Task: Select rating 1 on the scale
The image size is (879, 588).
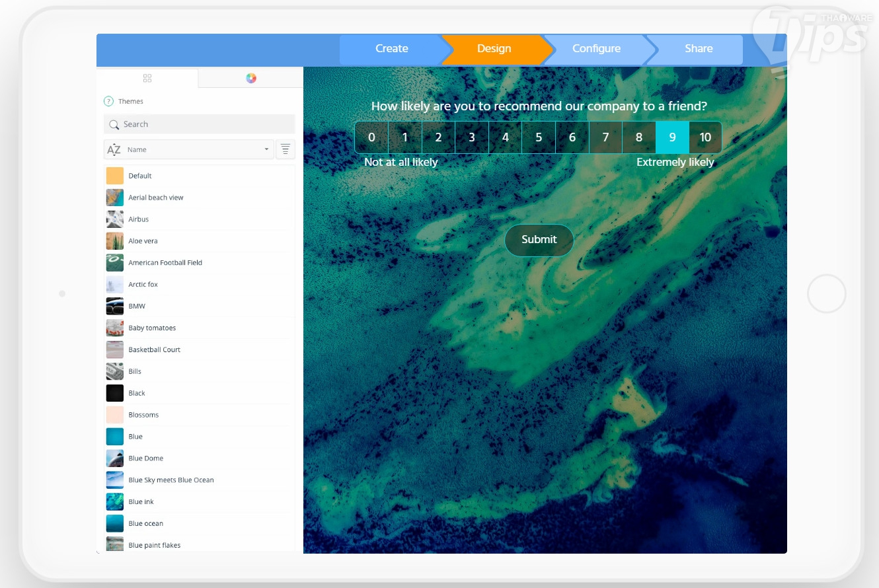Action: 405,137
